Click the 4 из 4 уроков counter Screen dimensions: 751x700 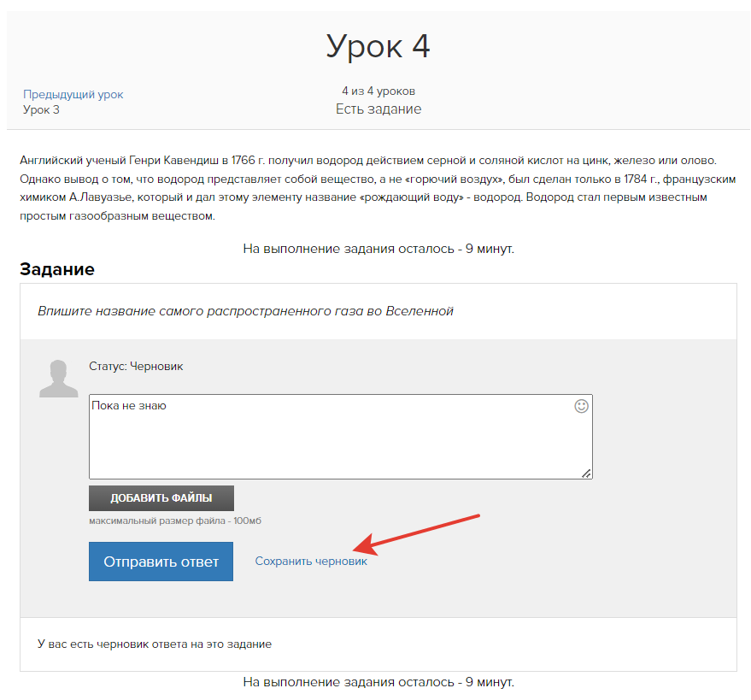point(378,91)
